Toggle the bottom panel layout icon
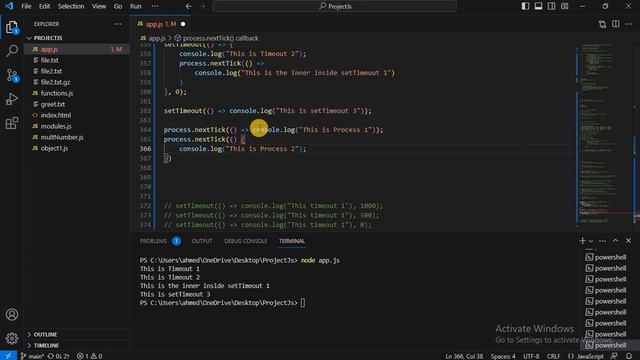Image resolution: width=640 pixels, height=360 pixels. pos(538,6)
